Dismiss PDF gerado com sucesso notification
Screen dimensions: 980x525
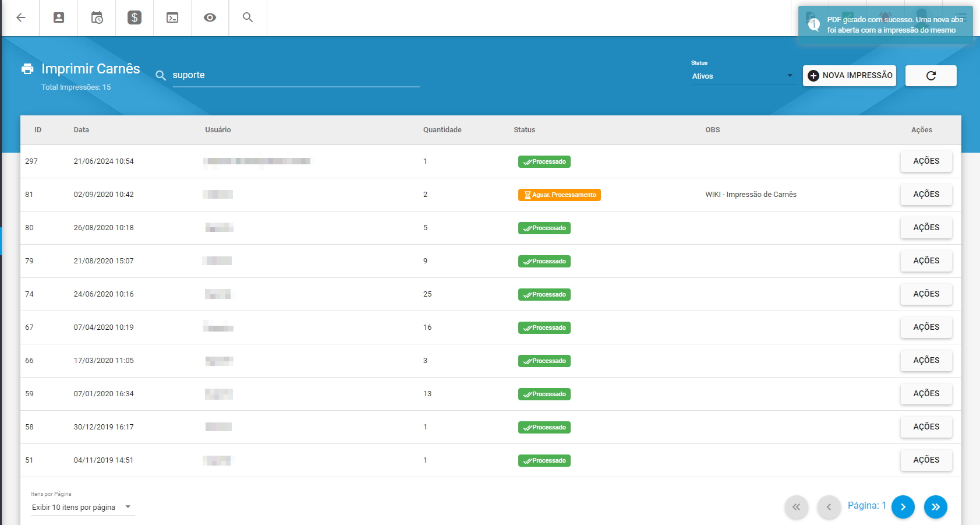pyautogui.click(x=886, y=24)
